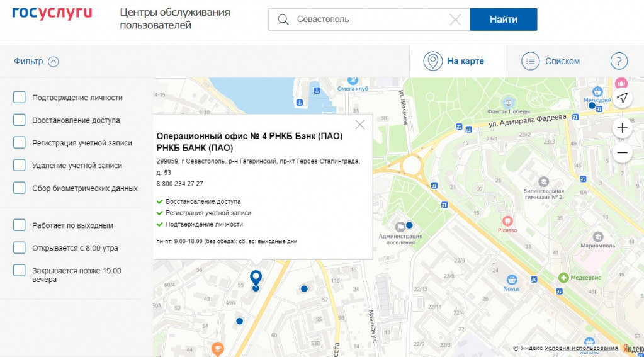Click the phone number 8 800 234 27 27
This screenshot has height=357, width=644.
click(x=179, y=184)
